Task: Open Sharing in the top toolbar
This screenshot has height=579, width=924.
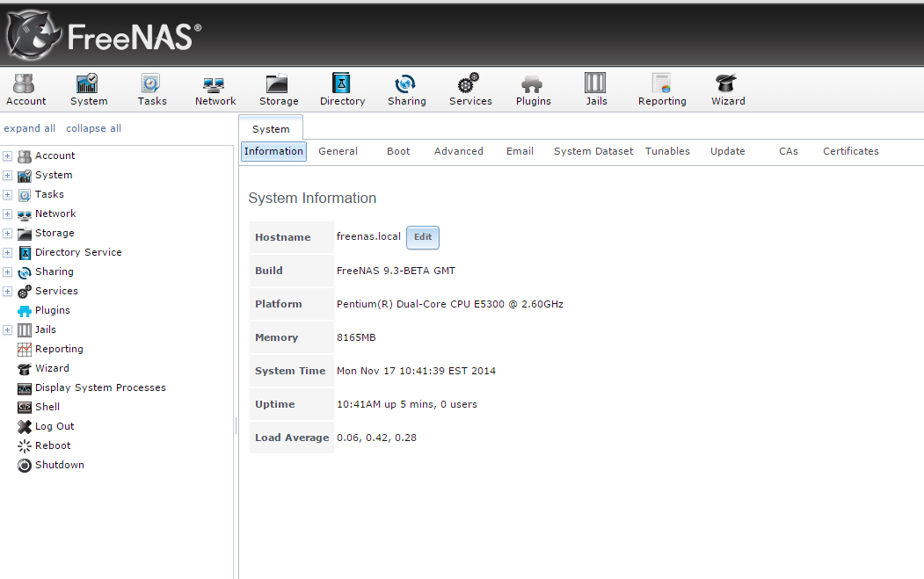Action: tap(406, 90)
